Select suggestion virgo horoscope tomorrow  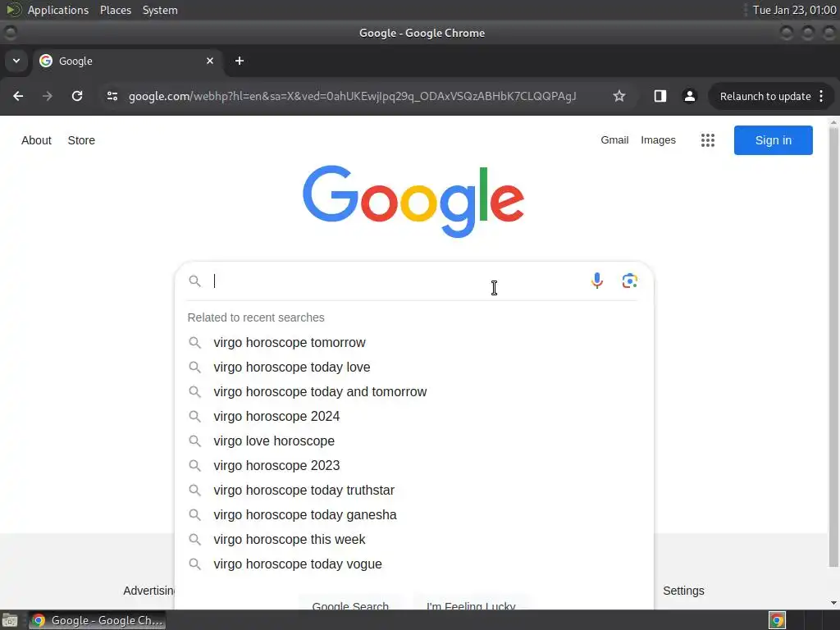[x=413, y=342]
